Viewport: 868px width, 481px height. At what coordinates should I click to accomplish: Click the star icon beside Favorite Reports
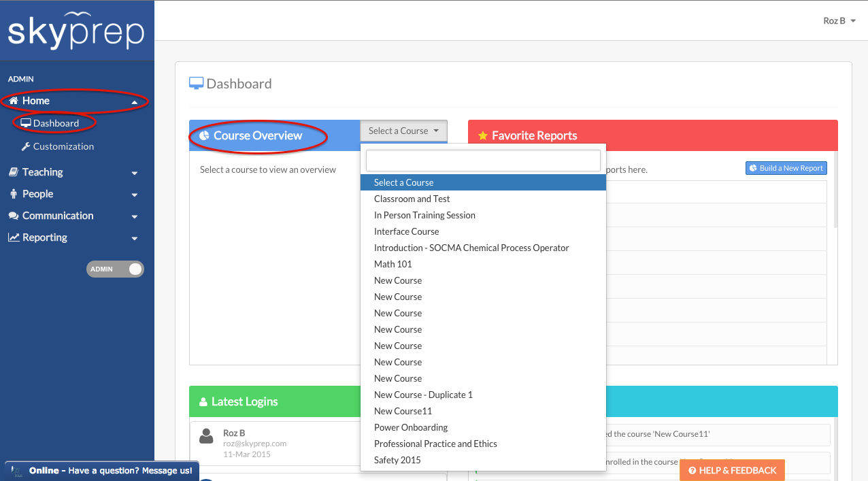(x=483, y=136)
